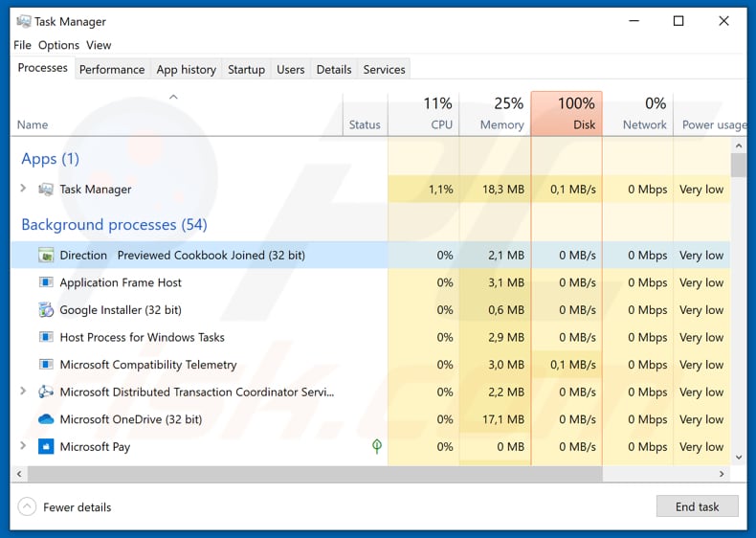The image size is (756, 538).
Task: Open the View menu
Action: pyautogui.click(x=99, y=45)
